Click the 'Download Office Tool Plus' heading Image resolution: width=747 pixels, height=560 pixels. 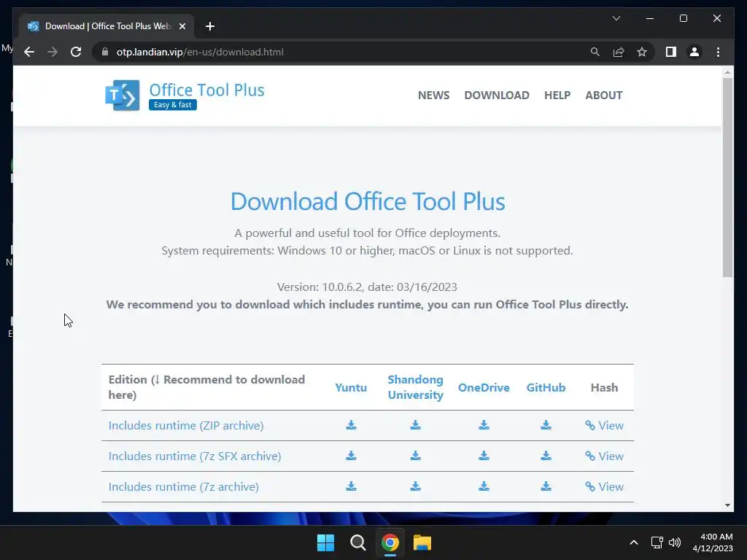pos(368,201)
